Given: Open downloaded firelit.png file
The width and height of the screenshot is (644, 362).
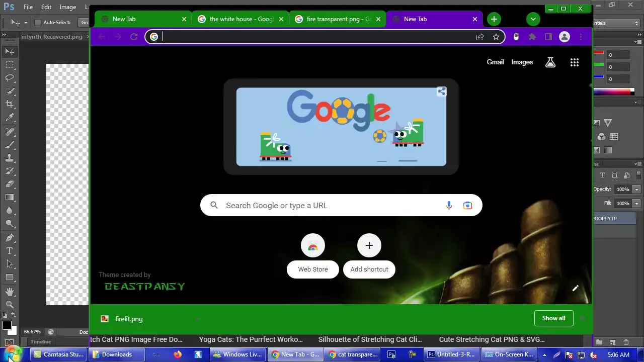Looking at the screenshot, I should 129,319.
